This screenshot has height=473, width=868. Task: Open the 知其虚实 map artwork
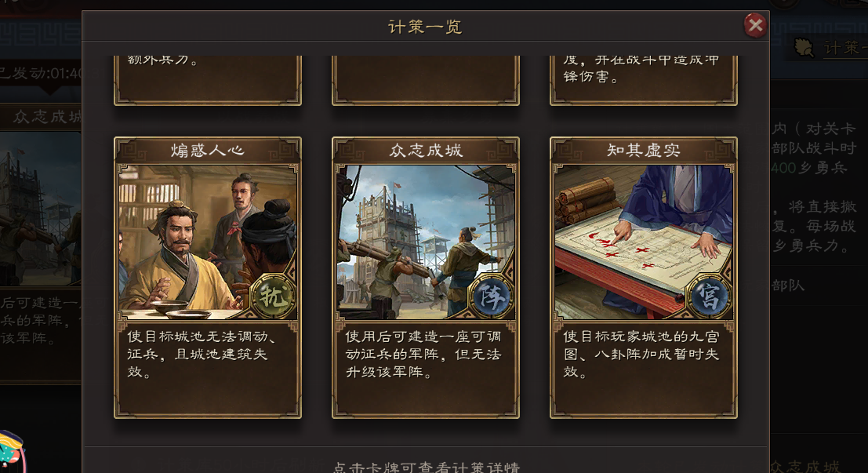tap(643, 242)
